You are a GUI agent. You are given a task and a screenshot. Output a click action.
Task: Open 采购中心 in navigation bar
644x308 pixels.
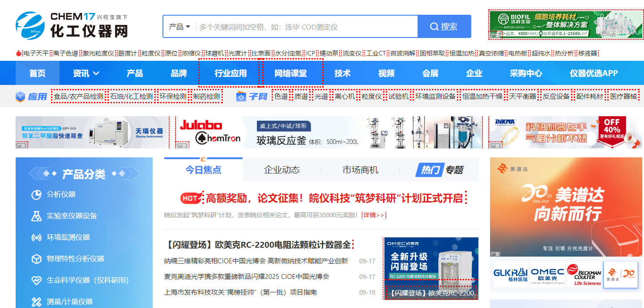[526, 73]
